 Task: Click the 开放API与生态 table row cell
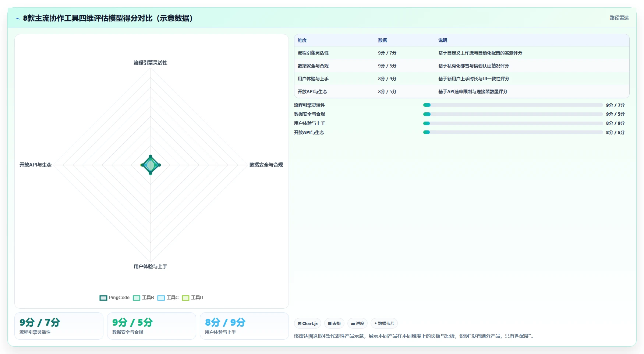(312, 92)
